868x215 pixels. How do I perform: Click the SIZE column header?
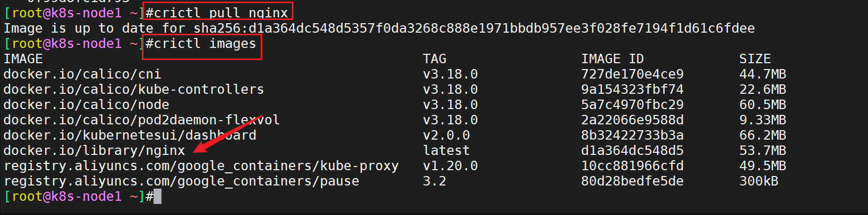[x=755, y=58]
